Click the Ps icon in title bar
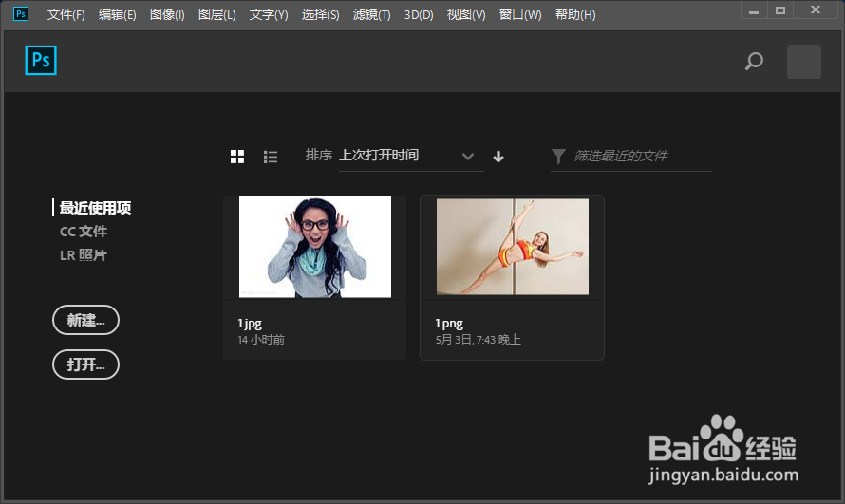This screenshot has height=504, width=845. (21, 13)
